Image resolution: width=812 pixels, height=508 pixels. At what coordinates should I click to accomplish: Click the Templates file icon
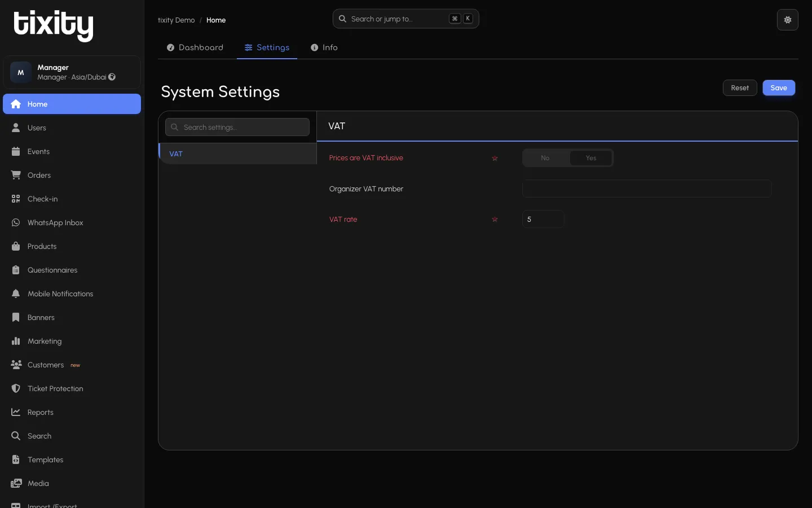point(16,459)
